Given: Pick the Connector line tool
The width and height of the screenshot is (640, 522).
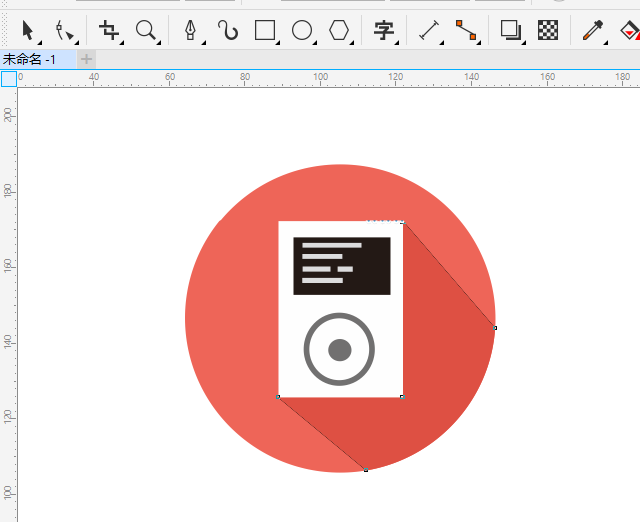Looking at the screenshot, I should tap(466, 31).
